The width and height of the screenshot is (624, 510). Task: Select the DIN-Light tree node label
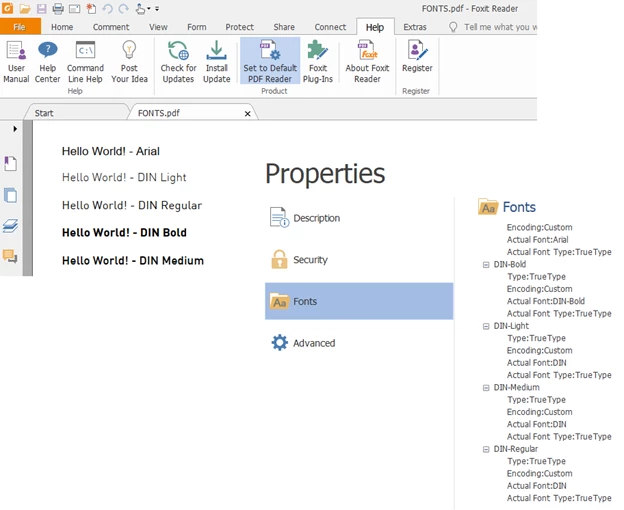[511, 326]
